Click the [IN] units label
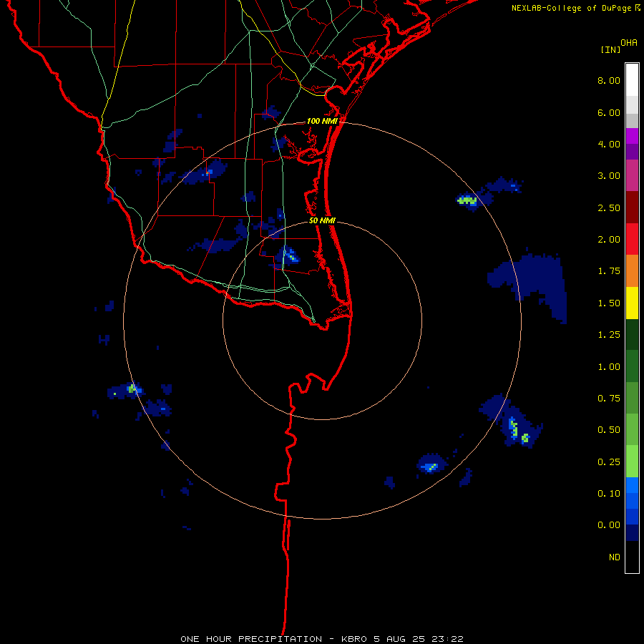This screenshot has width=644, height=644. 610,49
